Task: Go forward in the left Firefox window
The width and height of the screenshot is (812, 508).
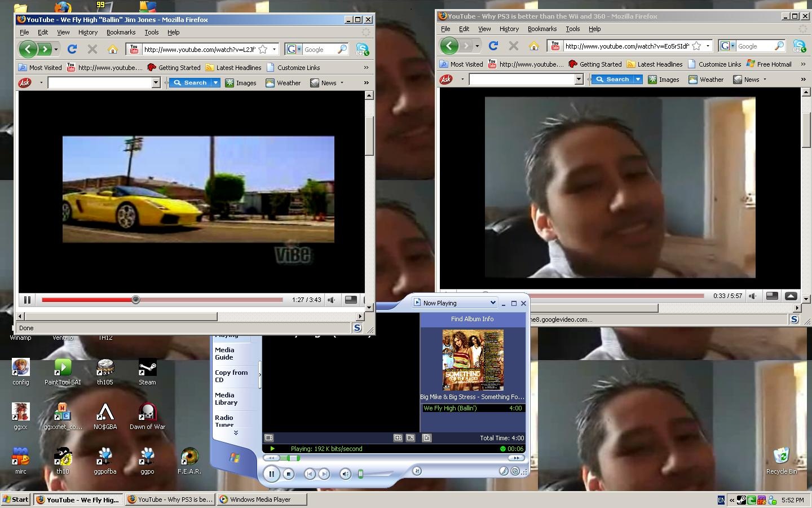Action: tap(45, 49)
